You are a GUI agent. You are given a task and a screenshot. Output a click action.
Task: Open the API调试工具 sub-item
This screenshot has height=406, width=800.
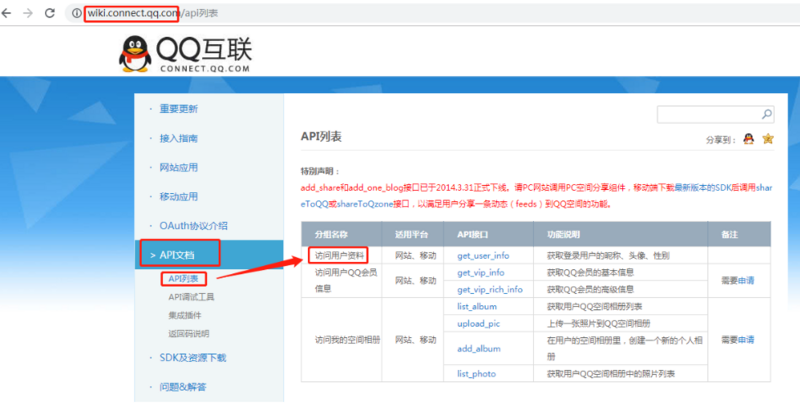[x=191, y=297]
